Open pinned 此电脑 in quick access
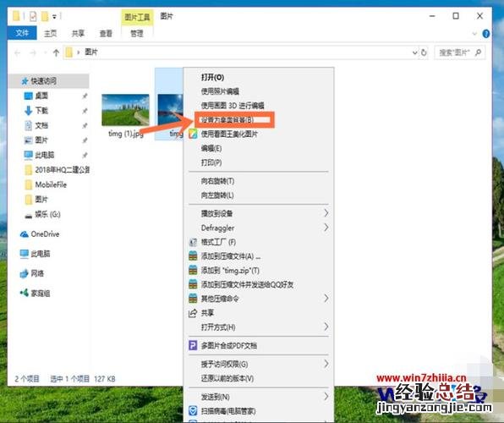This screenshot has width=504, height=423. coord(44,155)
